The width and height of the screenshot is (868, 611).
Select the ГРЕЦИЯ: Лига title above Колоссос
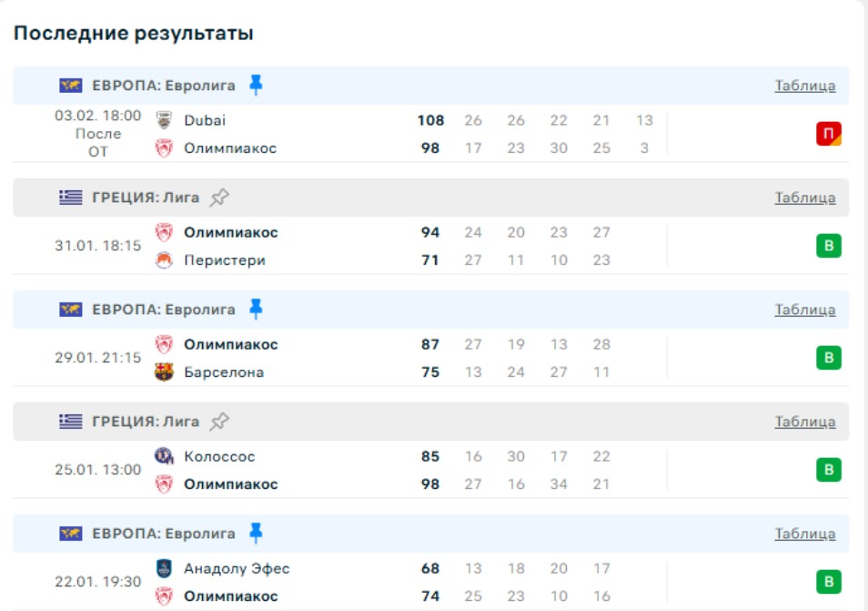146,422
